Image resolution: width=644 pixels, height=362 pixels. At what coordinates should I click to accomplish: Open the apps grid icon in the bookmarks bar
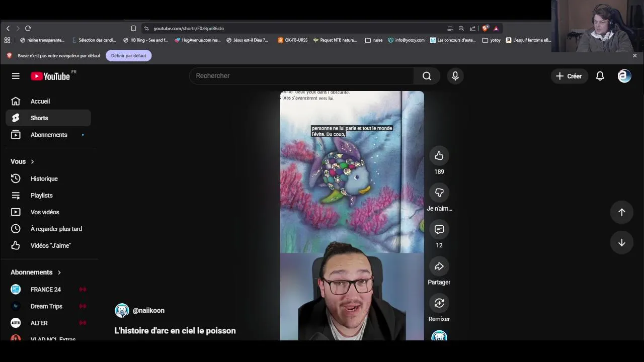7,40
